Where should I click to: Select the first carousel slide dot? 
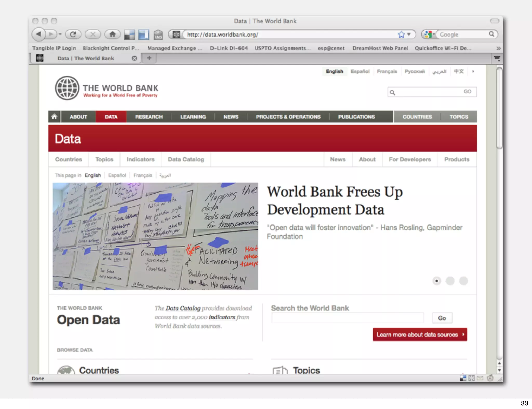coord(437,281)
